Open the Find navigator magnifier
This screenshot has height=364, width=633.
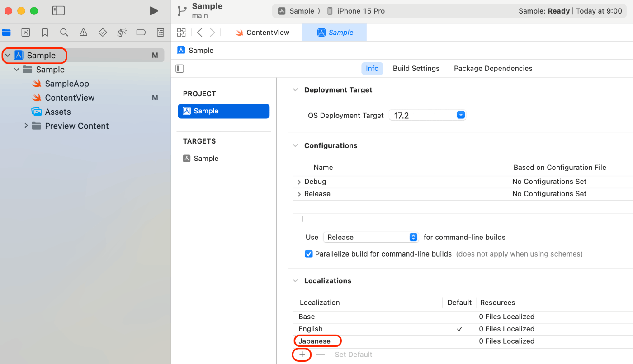click(64, 33)
